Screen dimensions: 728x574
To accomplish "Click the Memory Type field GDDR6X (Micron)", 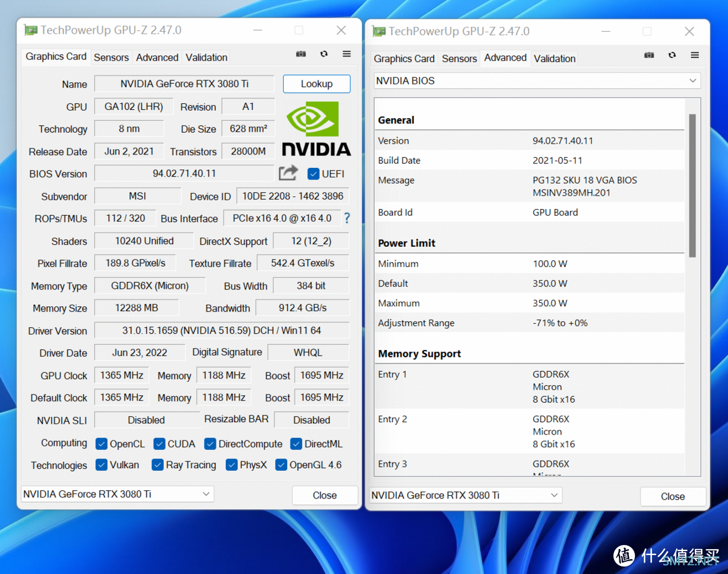I will click(x=150, y=285).
